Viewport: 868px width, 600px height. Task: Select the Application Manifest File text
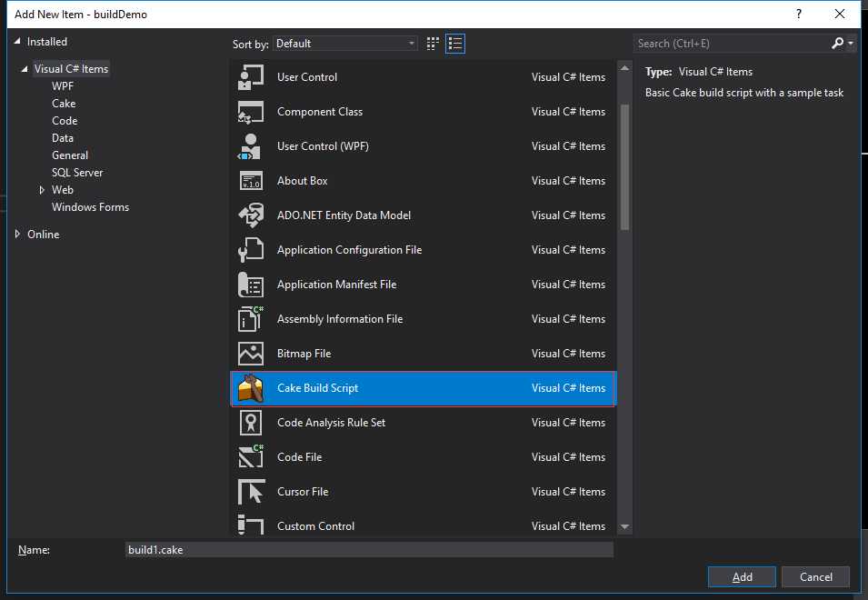pyautogui.click(x=336, y=285)
